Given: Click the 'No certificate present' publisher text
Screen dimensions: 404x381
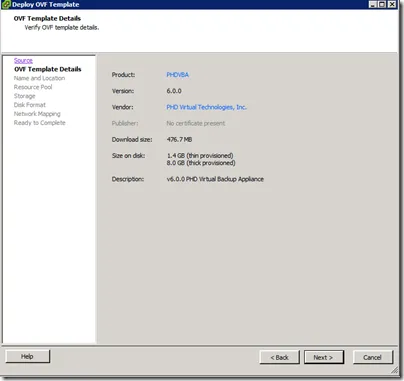Looking at the screenshot, I should point(196,123).
